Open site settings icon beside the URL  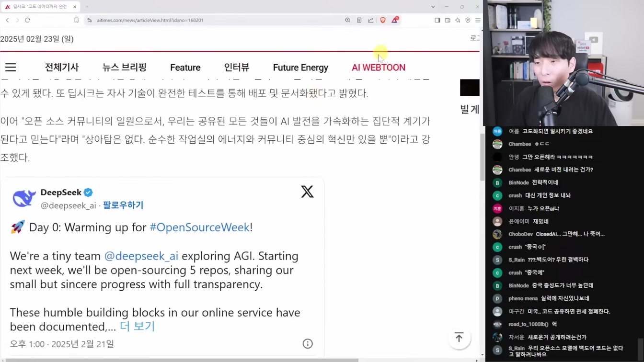tap(90, 20)
